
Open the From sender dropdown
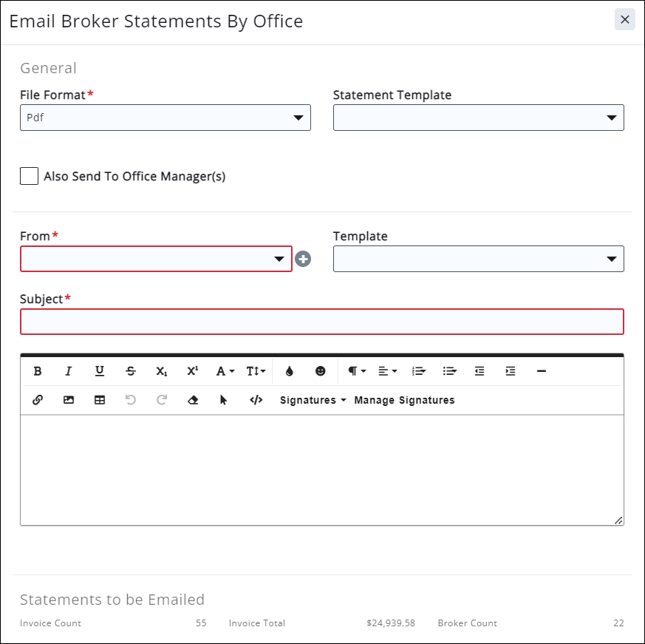coord(156,259)
